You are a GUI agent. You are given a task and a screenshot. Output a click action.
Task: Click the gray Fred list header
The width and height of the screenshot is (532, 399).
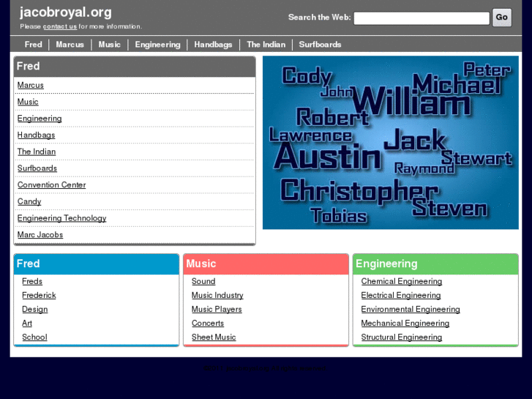(135, 67)
